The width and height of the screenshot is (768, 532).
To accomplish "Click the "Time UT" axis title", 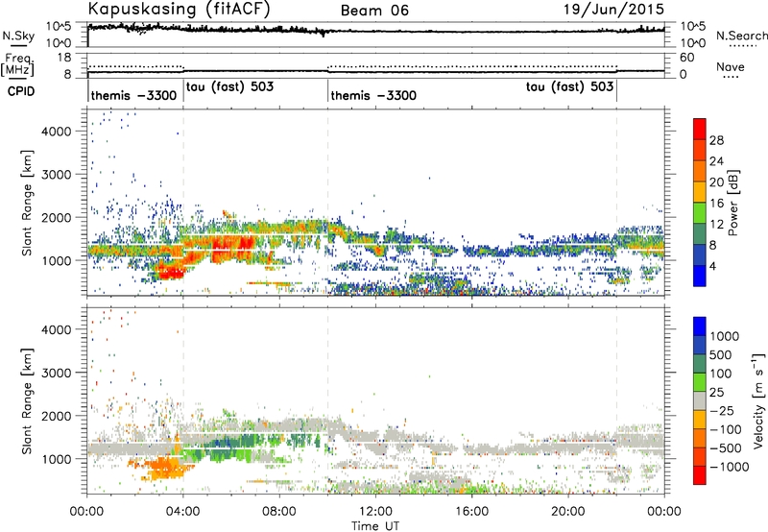I will pos(375,526).
